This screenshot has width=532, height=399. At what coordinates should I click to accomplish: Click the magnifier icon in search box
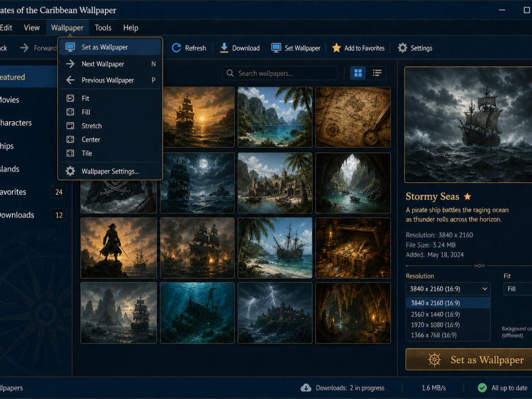[230, 73]
